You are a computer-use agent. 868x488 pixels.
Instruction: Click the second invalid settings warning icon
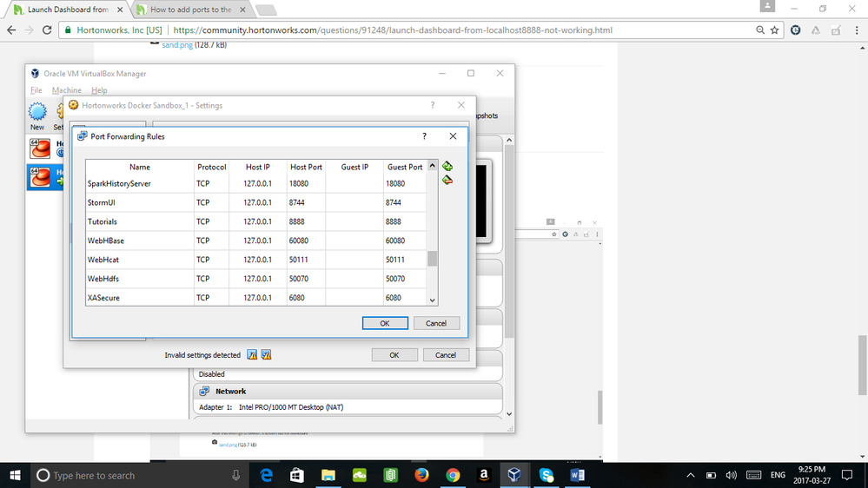266,355
